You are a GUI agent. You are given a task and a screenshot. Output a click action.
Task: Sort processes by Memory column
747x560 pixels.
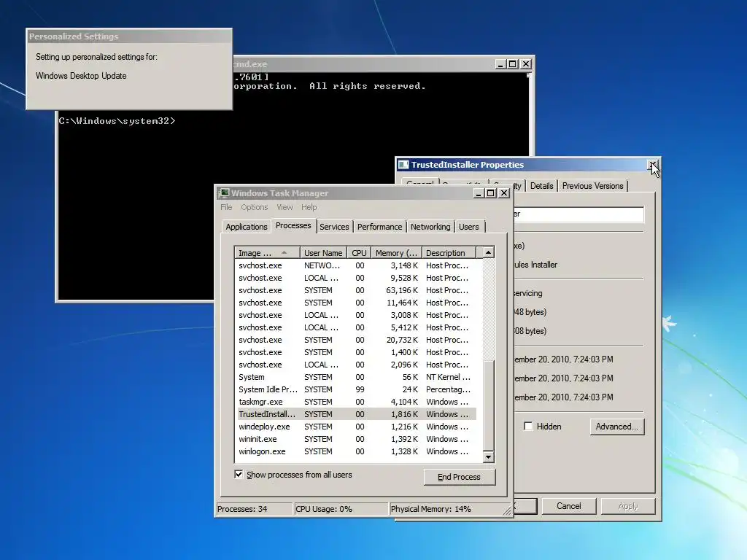(396, 253)
